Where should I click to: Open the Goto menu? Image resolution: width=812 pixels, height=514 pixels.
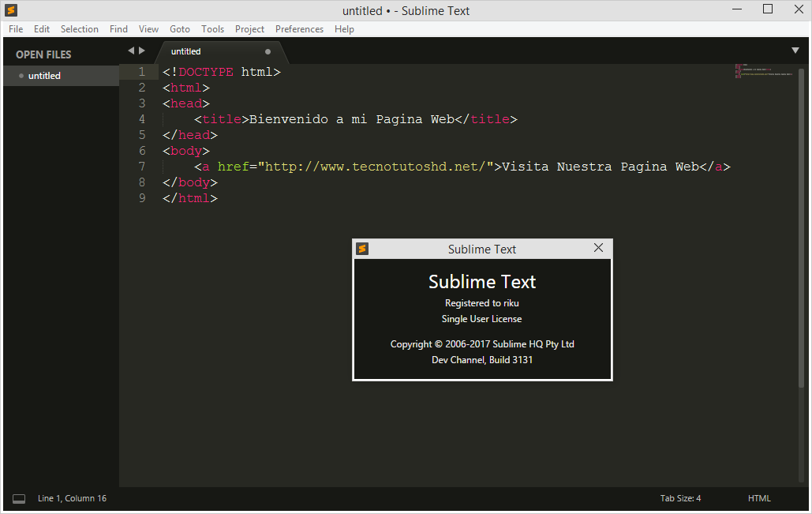pyautogui.click(x=180, y=29)
